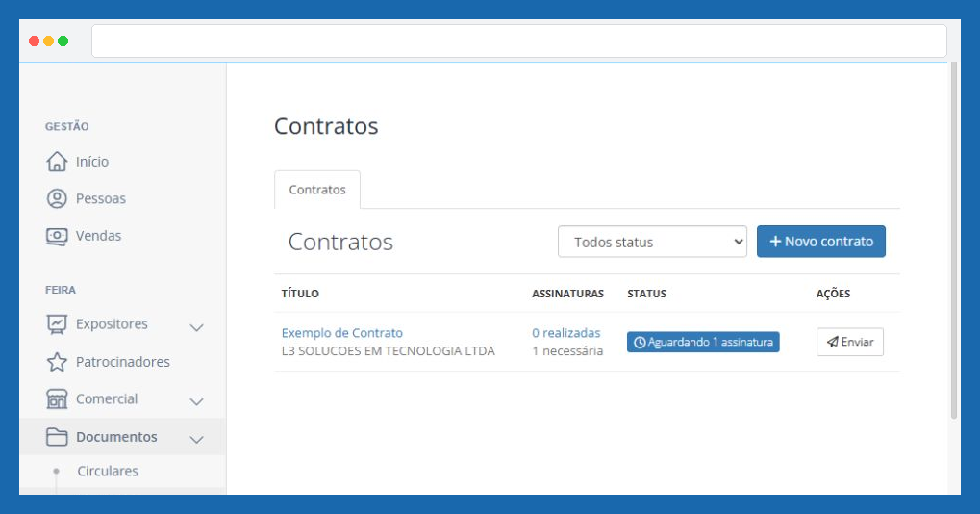Open the Todos status filter dropdown
Viewport: 980px width, 514px height.
tap(652, 242)
